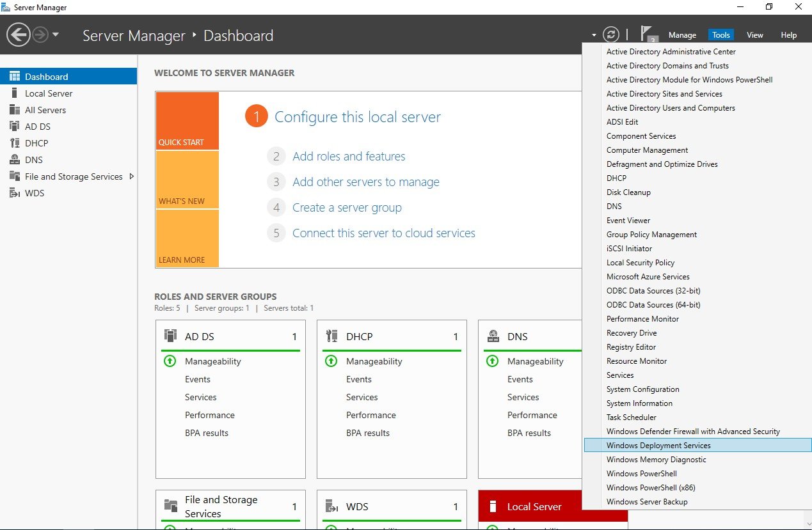812x530 pixels.
Task: Expand File and Storage Services arrow
Action: pos(132,176)
